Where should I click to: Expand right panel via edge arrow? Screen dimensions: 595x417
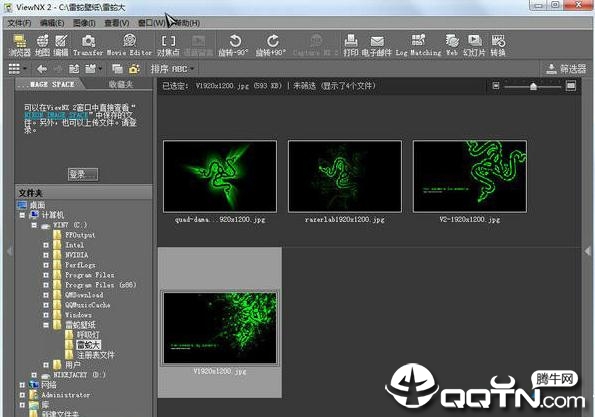(x=588, y=251)
